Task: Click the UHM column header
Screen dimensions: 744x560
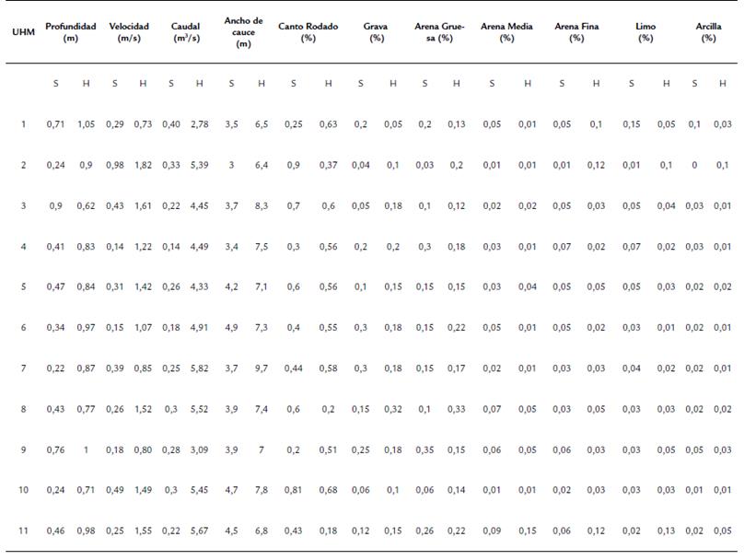Action: coord(23,32)
